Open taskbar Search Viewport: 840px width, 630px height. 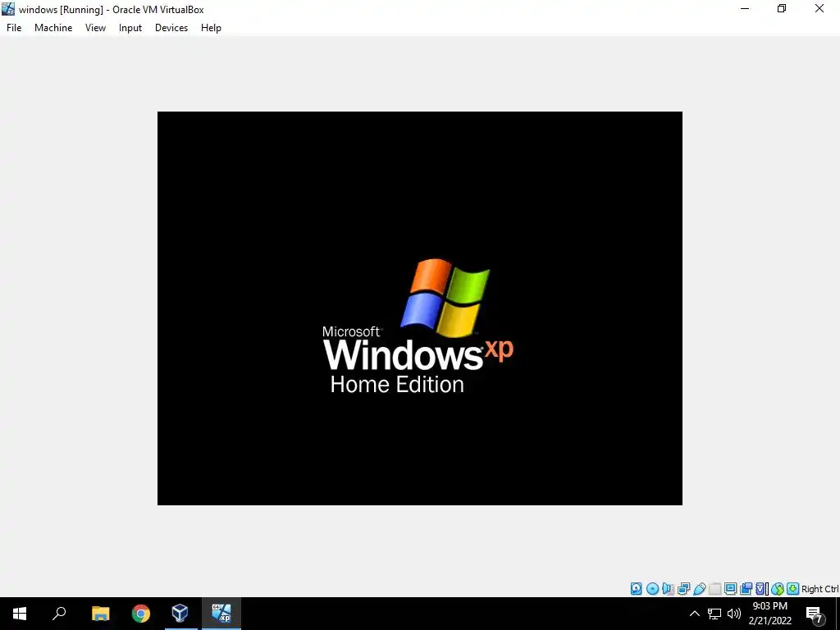[59, 614]
